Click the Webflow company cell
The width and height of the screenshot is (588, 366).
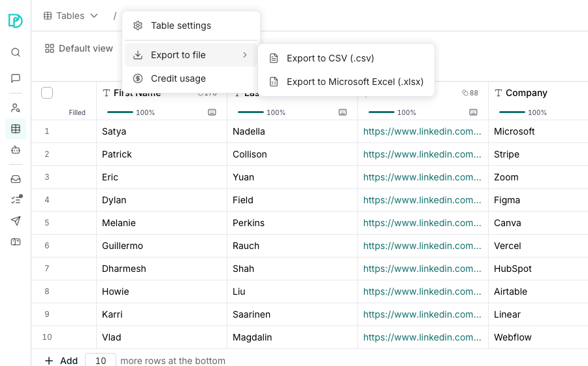pos(538,337)
